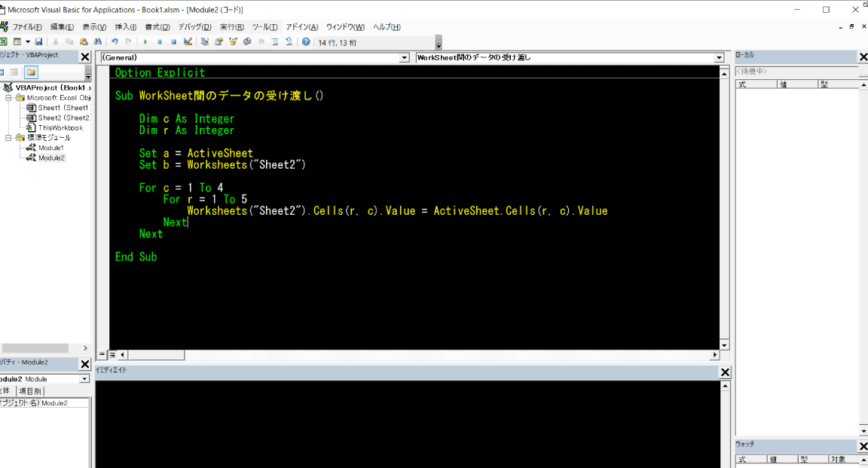Open the 挿入(I) menu
868x468 pixels.
tap(127, 27)
